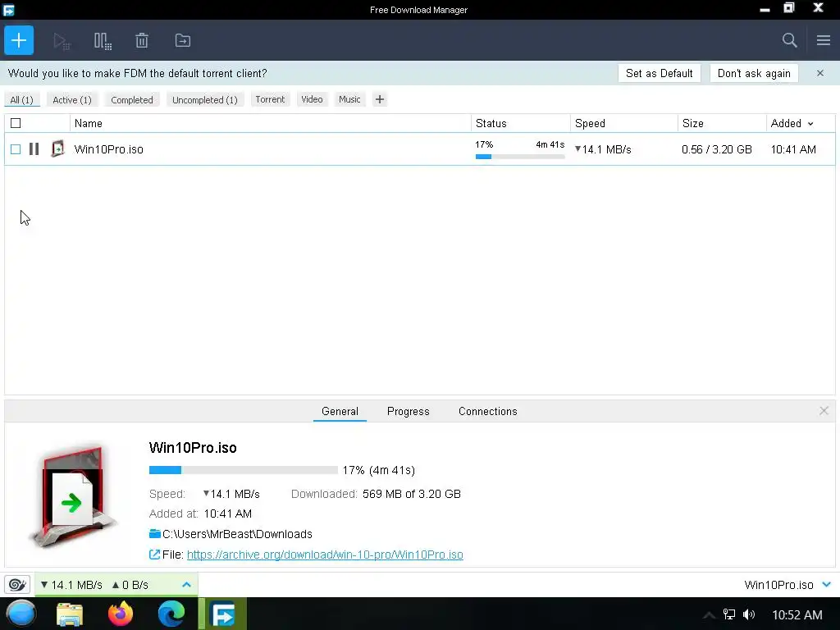
Task: Click the external link icon before File
Action: [154, 555]
